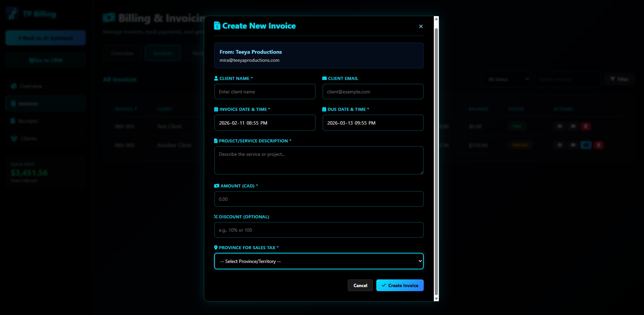Click the person icon beside Client Name
The height and width of the screenshot is (315, 644).
point(216,78)
